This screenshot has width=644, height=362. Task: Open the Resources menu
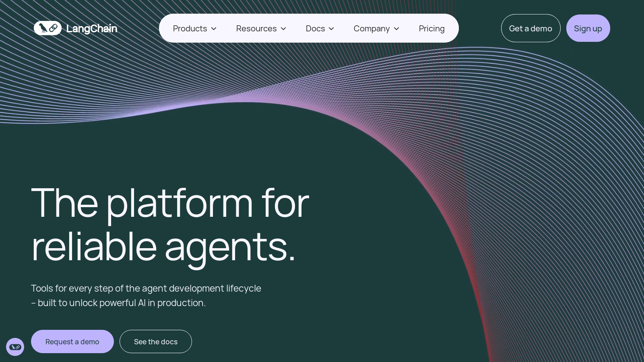point(256,29)
